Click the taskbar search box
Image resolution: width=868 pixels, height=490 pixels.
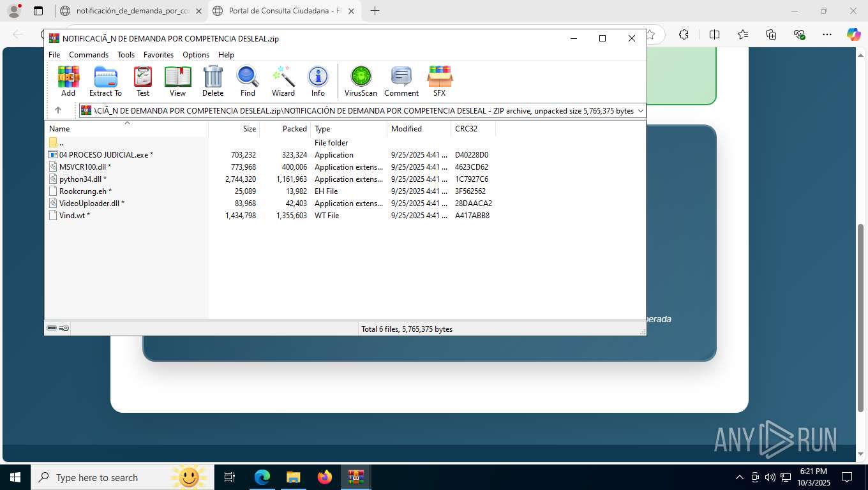[123, 477]
